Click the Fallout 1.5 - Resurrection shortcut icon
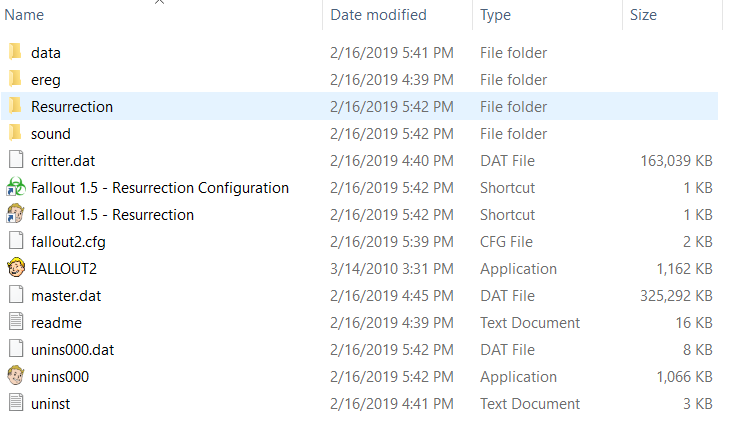The width and height of the screenshot is (741, 427). pyautogui.click(x=16, y=214)
